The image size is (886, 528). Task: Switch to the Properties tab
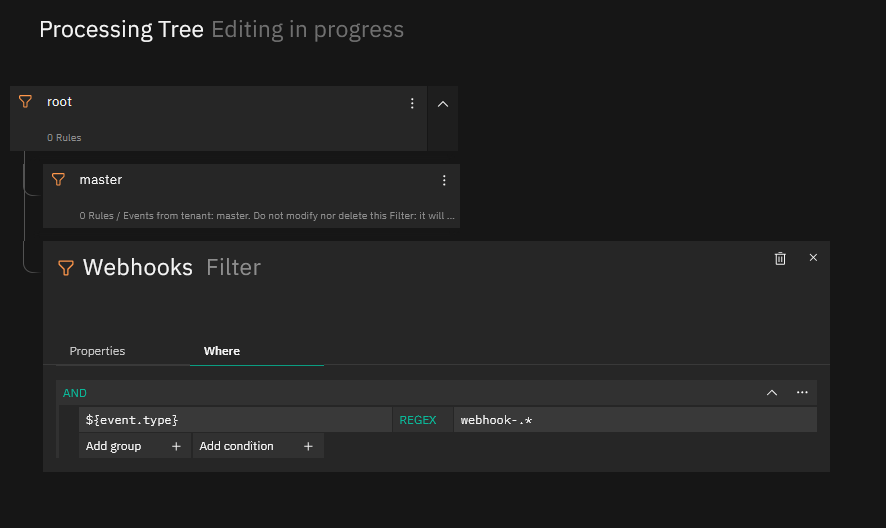(x=97, y=351)
